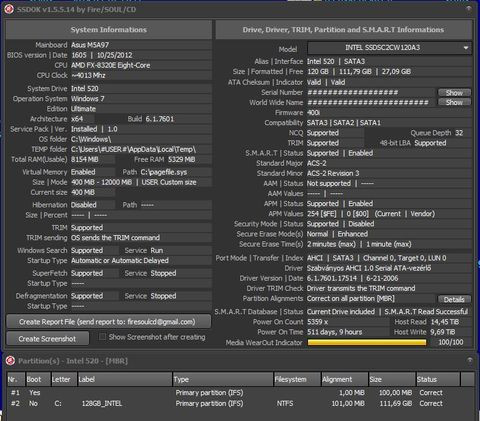Collapse the main window with top-right round button
The image size is (480, 421).
coord(469,9)
